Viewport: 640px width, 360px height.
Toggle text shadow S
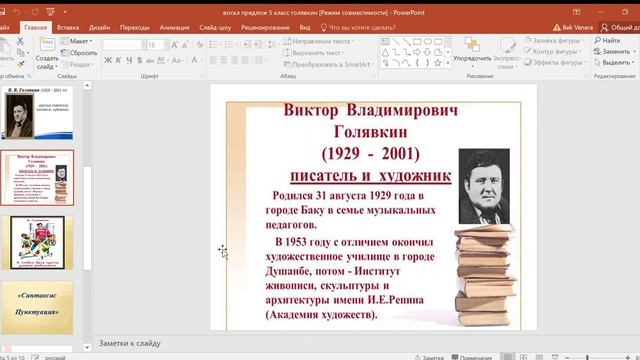click(140, 60)
